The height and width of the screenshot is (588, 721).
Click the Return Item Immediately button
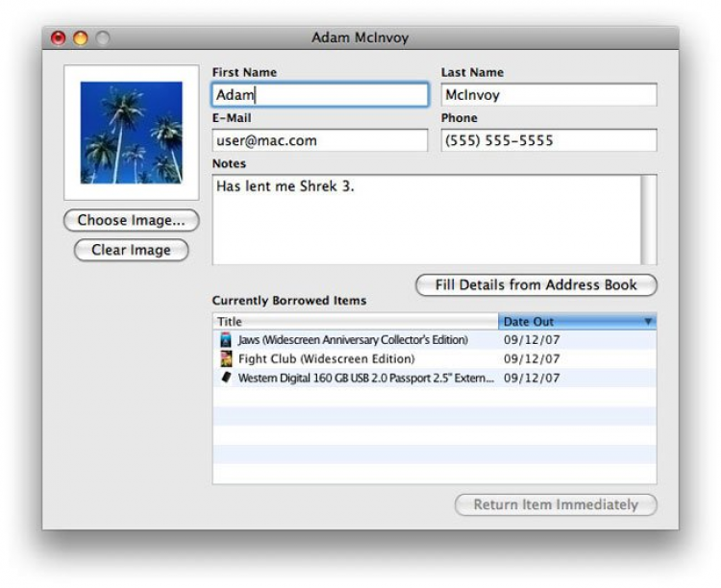coord(556,504)
